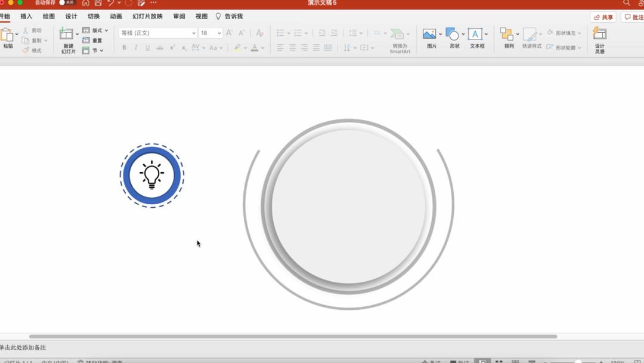Image resolution: width=644 pixels, height=363 pixels.
Task: Open the 审阅 (Review) tab
Action: click(x=179, y=17)
